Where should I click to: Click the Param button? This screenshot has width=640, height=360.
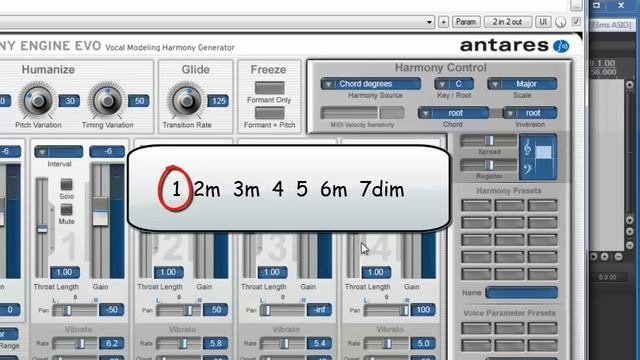click(x=466, y=22)
